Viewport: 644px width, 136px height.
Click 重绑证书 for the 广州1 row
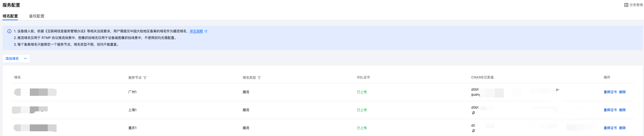[610, 92]
